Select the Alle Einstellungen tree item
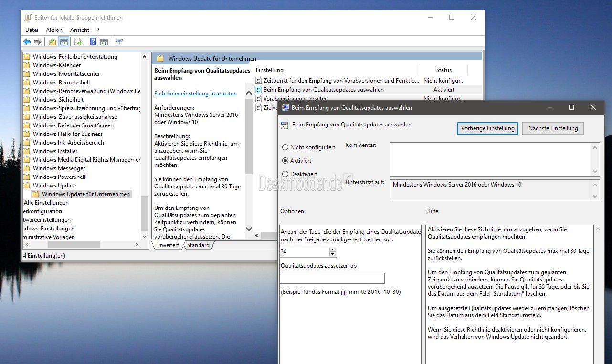612x364 pixels. click(x=46, y=203)
